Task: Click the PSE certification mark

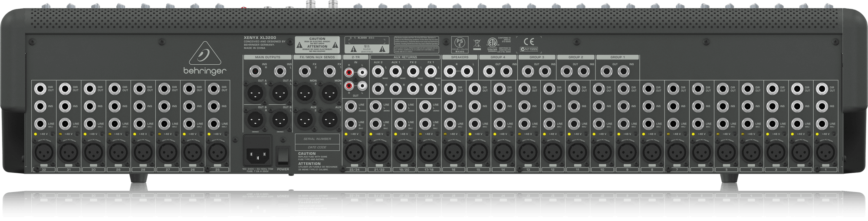Action: coord(459,43)
